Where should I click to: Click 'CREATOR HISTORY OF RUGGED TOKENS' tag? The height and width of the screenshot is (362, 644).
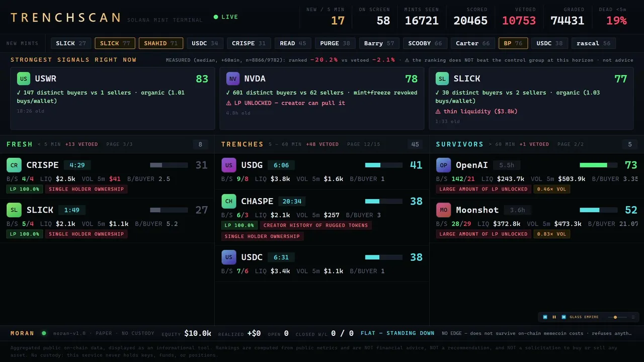(x=316, y=225)
